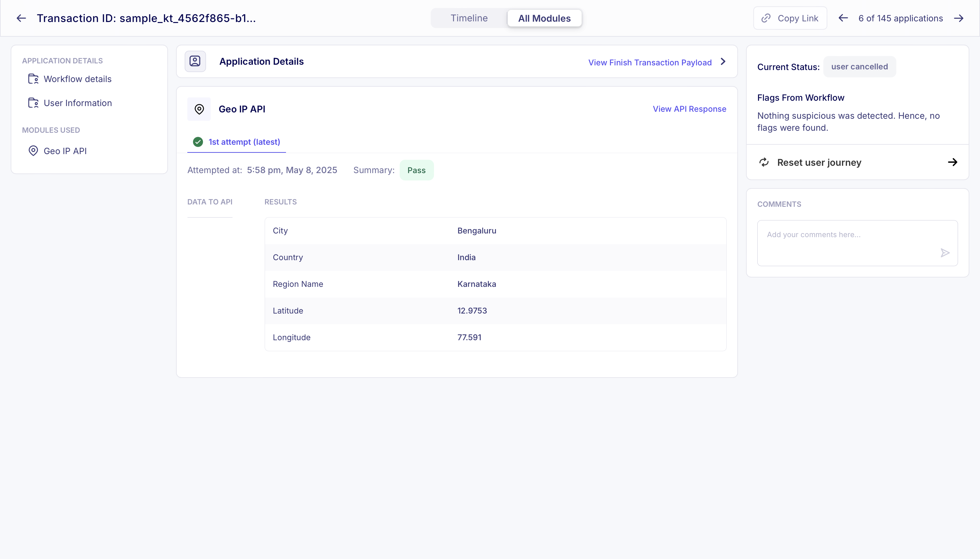Click the previous application arrow

[843, 18]
